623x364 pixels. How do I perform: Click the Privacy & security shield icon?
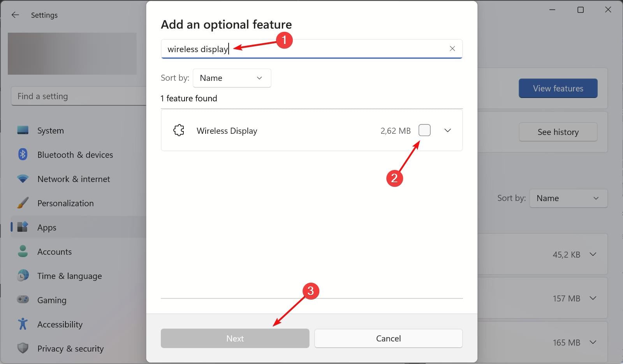tap(23, 348)
